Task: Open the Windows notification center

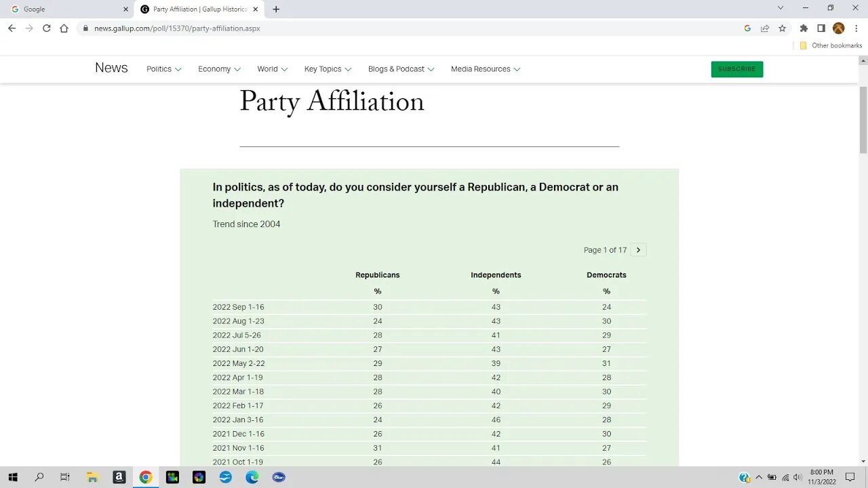Action: pyautogui.click(x=850, y=477)
